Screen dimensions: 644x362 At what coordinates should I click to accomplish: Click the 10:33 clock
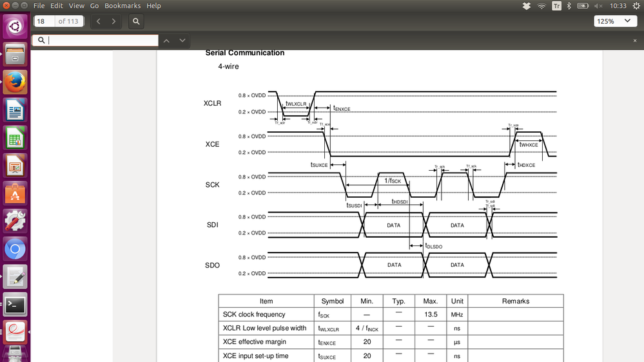point(618,6)
